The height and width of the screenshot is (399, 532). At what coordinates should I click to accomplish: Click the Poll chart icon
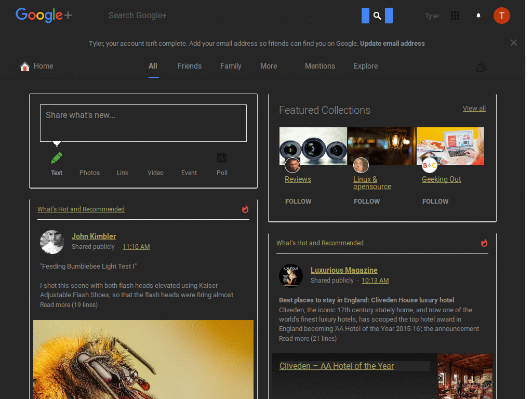coord(222,158)
